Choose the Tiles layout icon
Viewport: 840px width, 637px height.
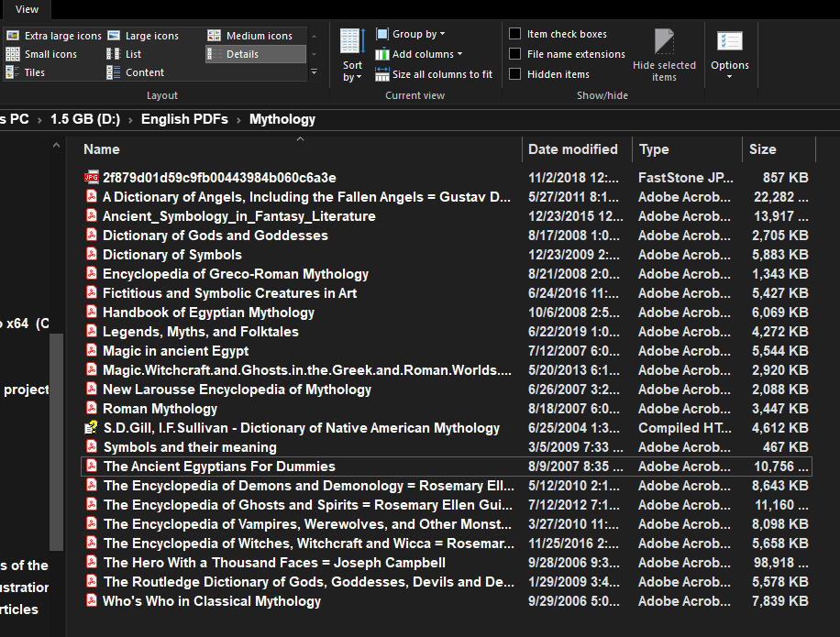[12, 72]
